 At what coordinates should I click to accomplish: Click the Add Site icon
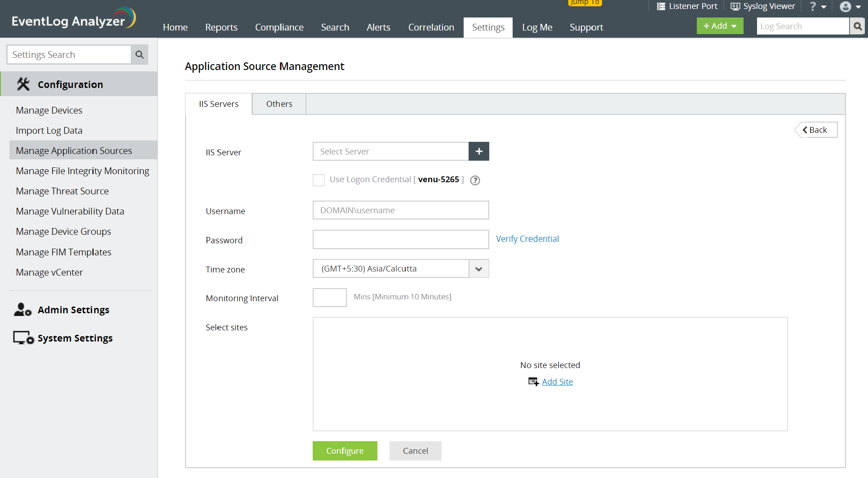(x=533, y=382)
